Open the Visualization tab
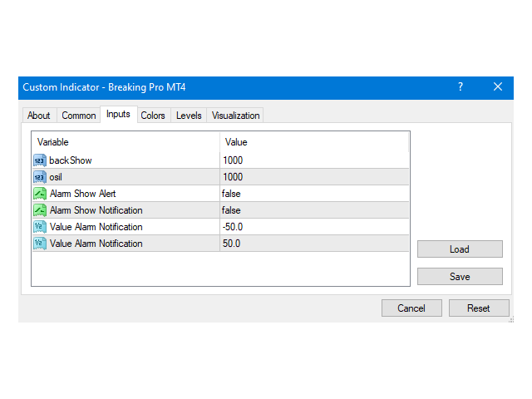This screenshot has width=532, height=399. [x=236, y=116]
